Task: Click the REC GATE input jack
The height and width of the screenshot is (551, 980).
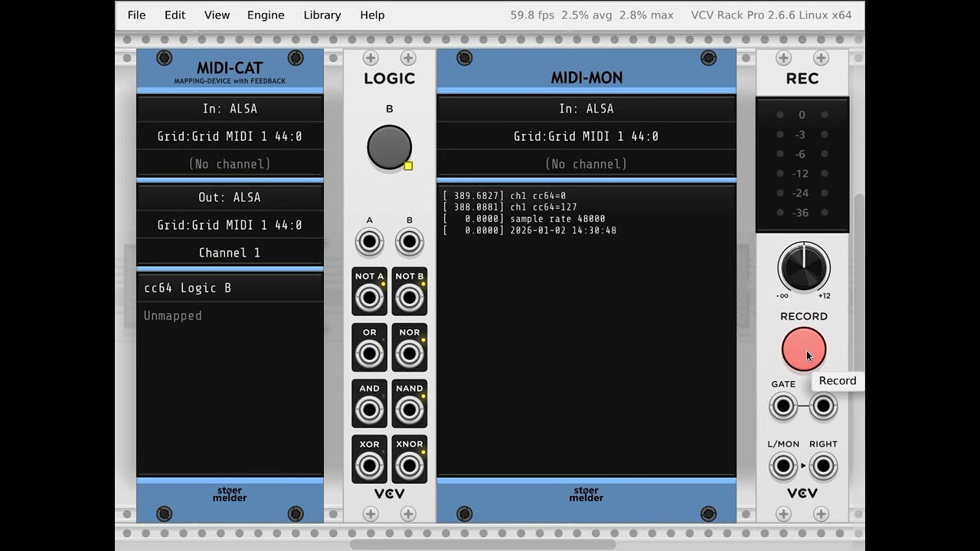Action: pos(783,406)
